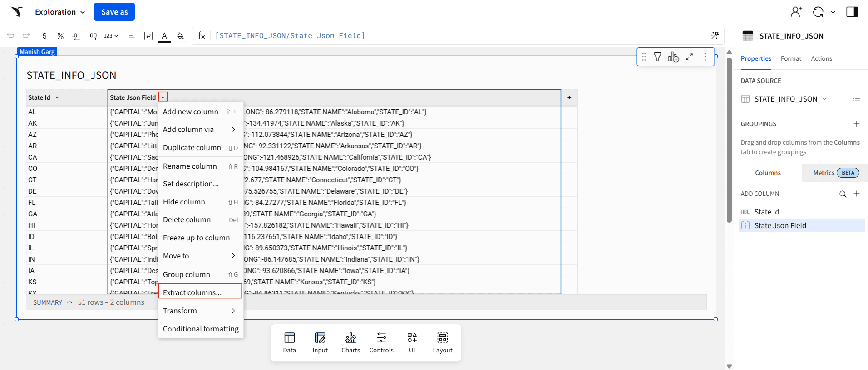868x370 pixels.
Task: Choose Duplicate column menu item
Action: click(201, 148)
